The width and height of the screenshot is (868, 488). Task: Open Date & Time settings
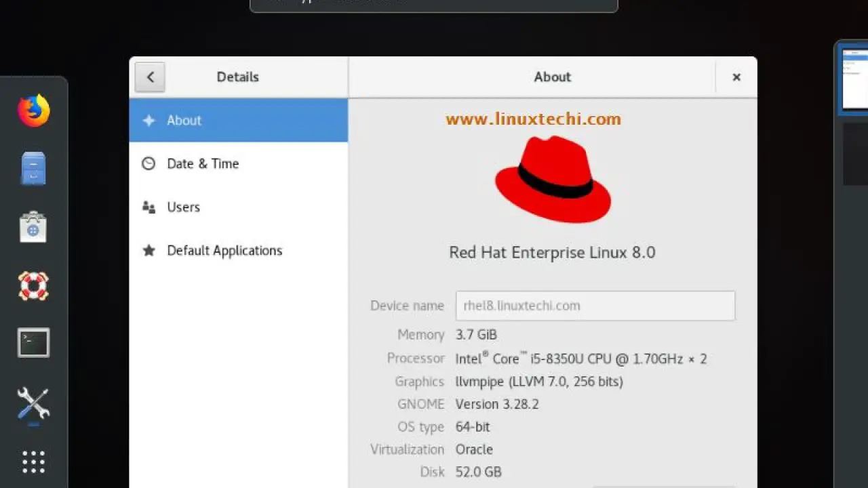pyautogui.click(x=239, y=164)
